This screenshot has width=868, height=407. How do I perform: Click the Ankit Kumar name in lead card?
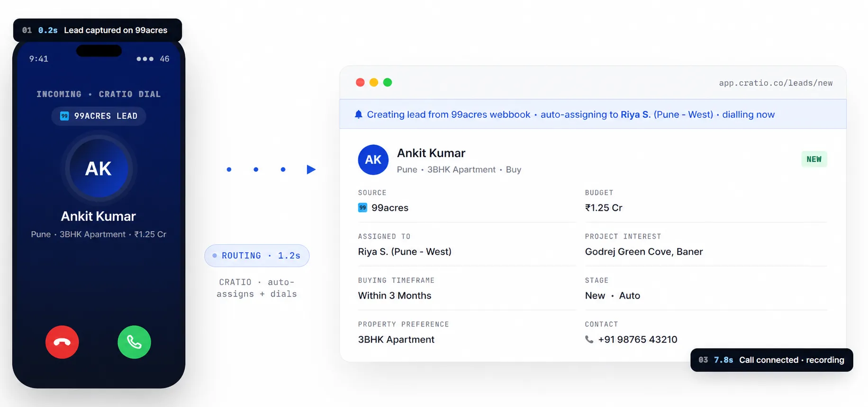coord(431,153)
